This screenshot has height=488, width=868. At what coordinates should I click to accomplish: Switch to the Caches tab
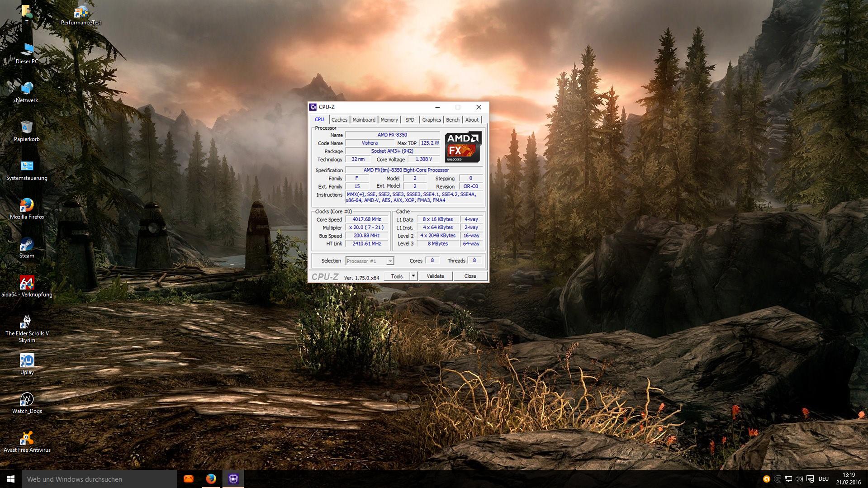(339, 120)
